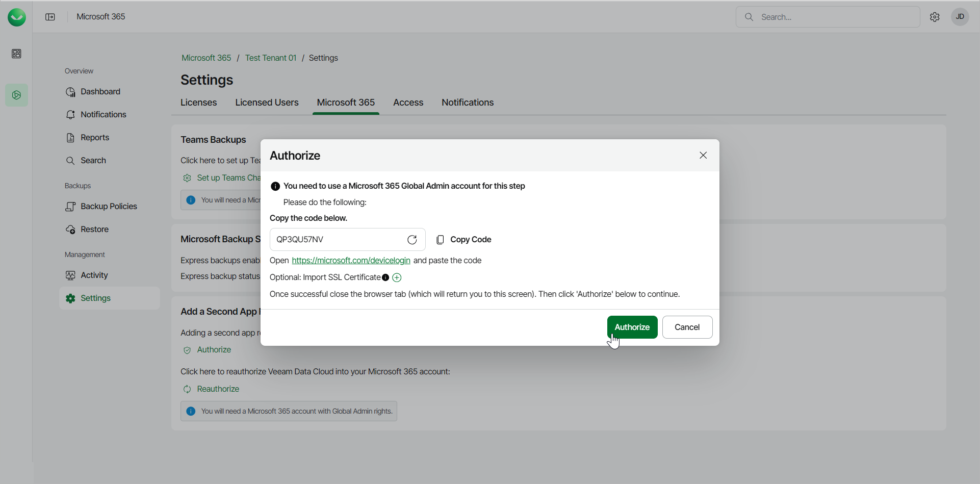
Task: Close the Authorize dialog with the X
Action: [x=703, y=156]
